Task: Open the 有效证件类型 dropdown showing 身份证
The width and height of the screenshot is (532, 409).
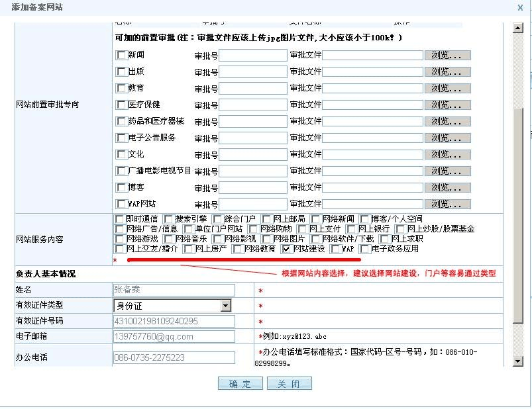Action: (172, 306)
